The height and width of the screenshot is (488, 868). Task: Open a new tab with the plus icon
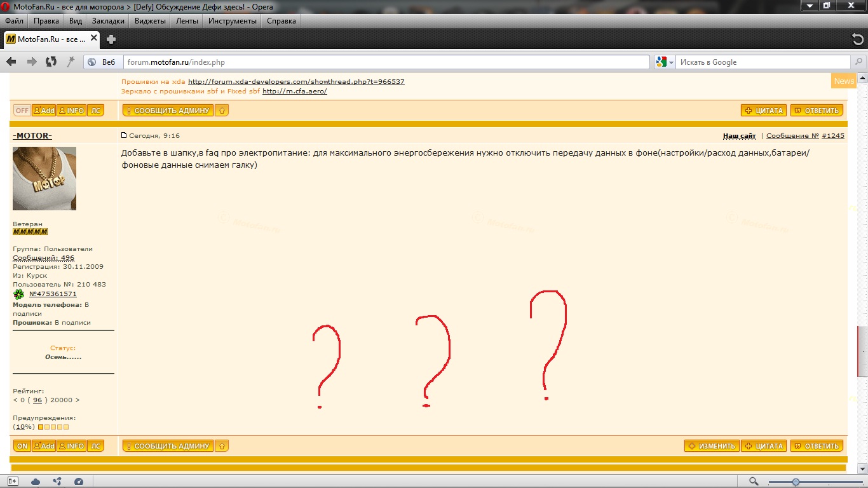pos(111,39)
